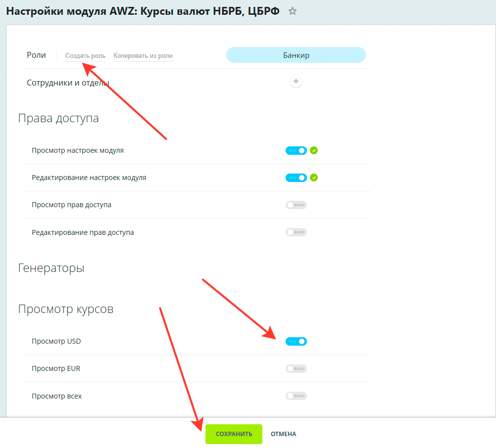Click green checkmark beside Просмотр настроек модуля
This screenshot has height=448, width=496.
314,150
